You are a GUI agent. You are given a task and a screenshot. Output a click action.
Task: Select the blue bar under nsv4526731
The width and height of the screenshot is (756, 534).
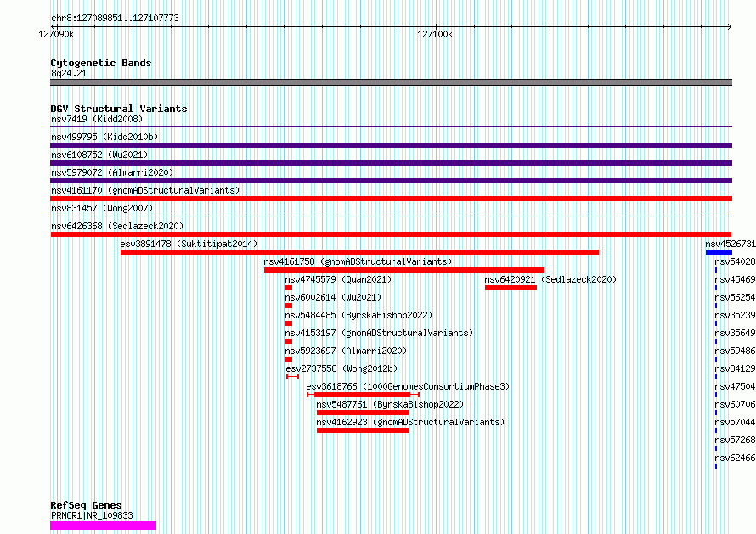click(x=719, y=252)
